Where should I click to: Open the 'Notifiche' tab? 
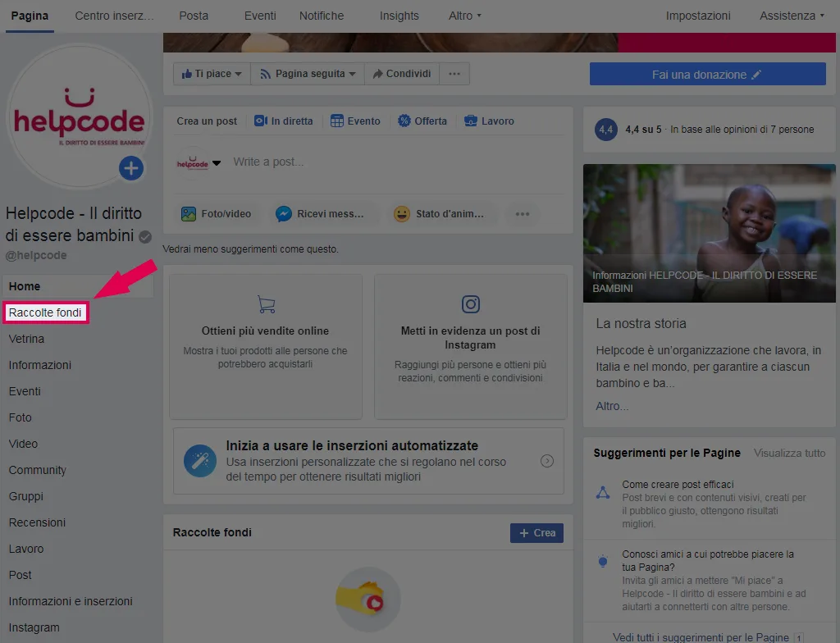[x=322, y=16]
